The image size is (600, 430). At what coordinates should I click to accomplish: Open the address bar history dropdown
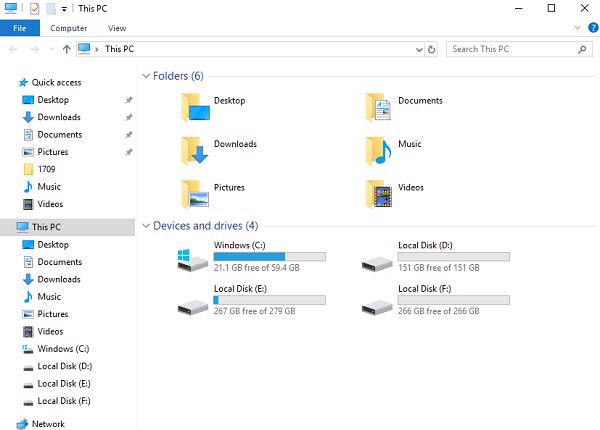click(x=418, y=48)
